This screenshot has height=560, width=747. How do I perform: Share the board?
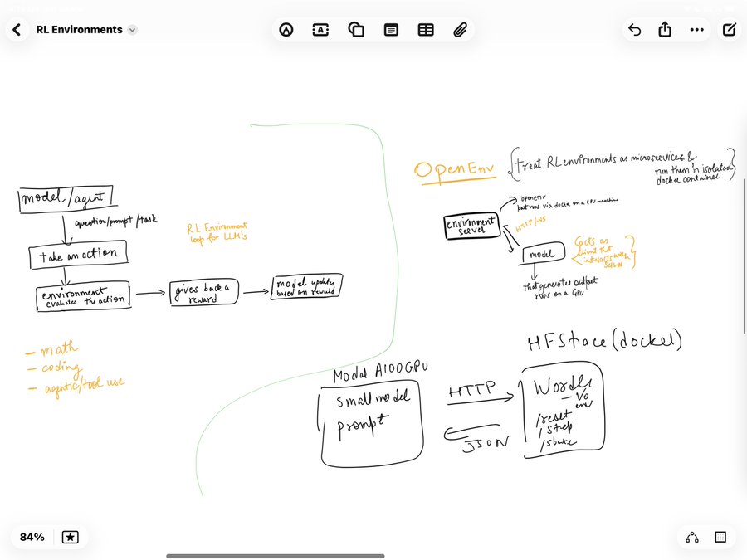coord(665,30)
